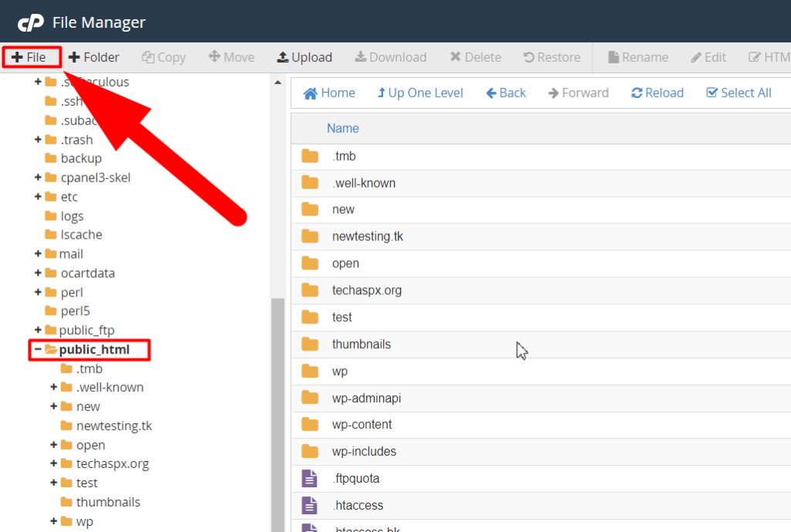Click the tree pane scrollbar thumb
The width and height of the screenshot is (791, 532).
[278, 415]
